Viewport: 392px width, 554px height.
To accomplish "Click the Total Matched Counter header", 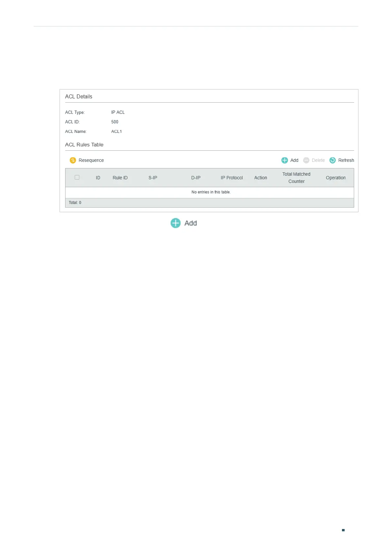I will click(296, 178).
